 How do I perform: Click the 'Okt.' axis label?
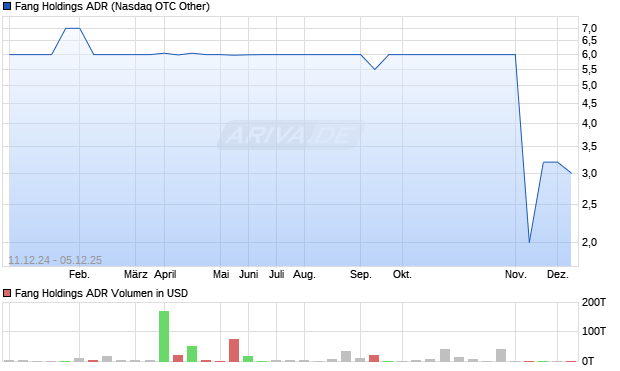tap(402, 274)
